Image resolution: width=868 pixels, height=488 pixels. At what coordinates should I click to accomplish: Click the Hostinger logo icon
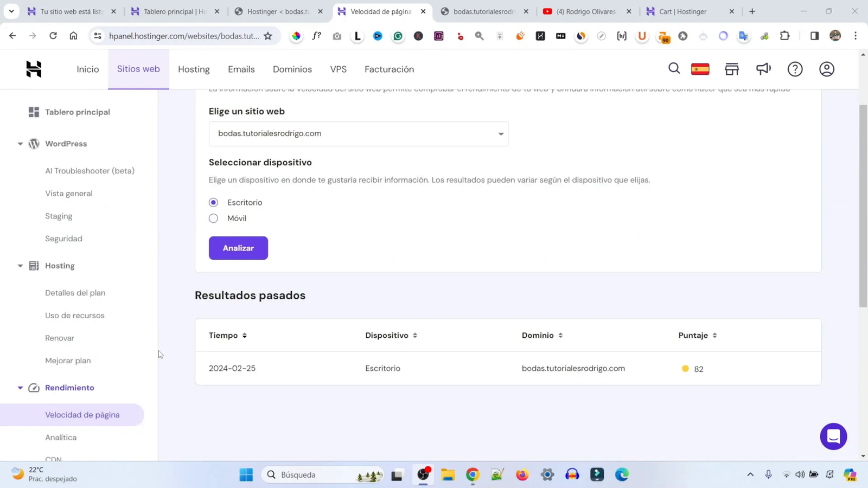click(x=34, y=69)
